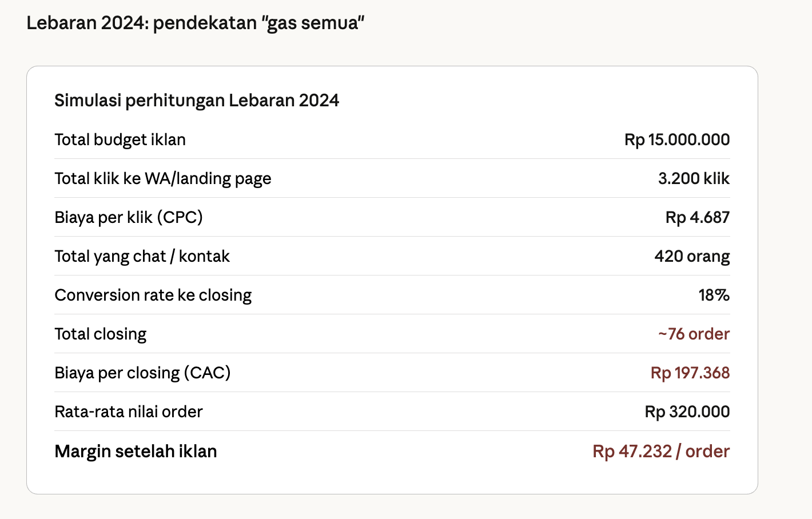The image size is (812, 519).
Task: Click the red ~76 order value
Action: 694,334
